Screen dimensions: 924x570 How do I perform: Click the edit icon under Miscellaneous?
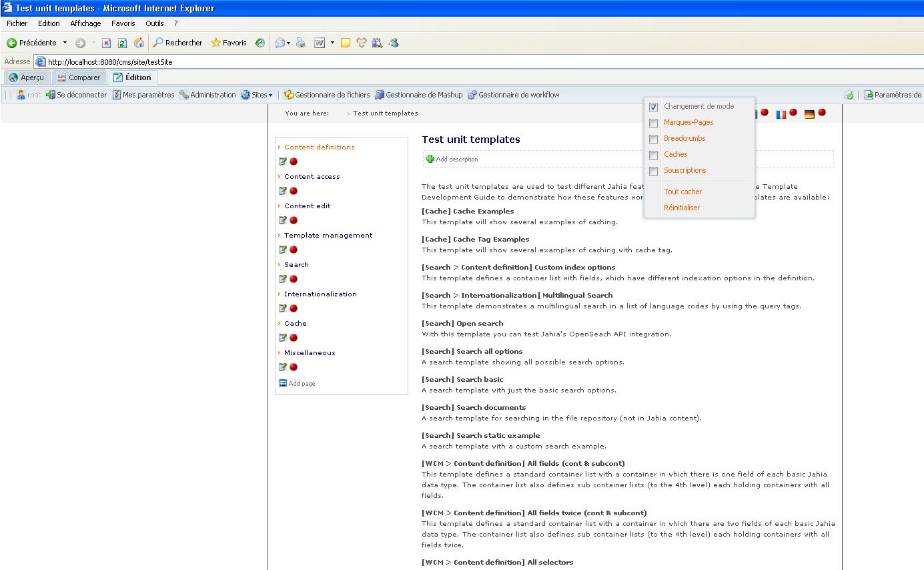pos(283,367)
